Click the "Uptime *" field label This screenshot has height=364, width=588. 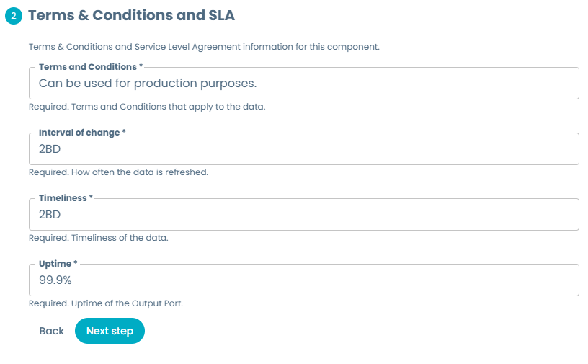(x=58, y=264)
